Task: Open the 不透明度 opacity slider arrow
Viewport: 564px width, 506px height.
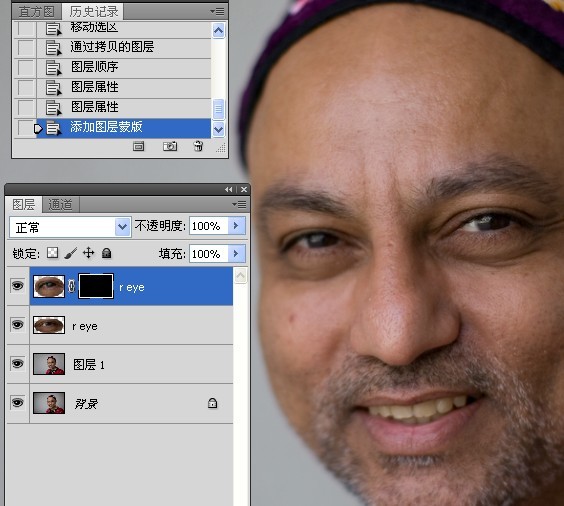Action: pyautogui.click(x=237, y=226)
